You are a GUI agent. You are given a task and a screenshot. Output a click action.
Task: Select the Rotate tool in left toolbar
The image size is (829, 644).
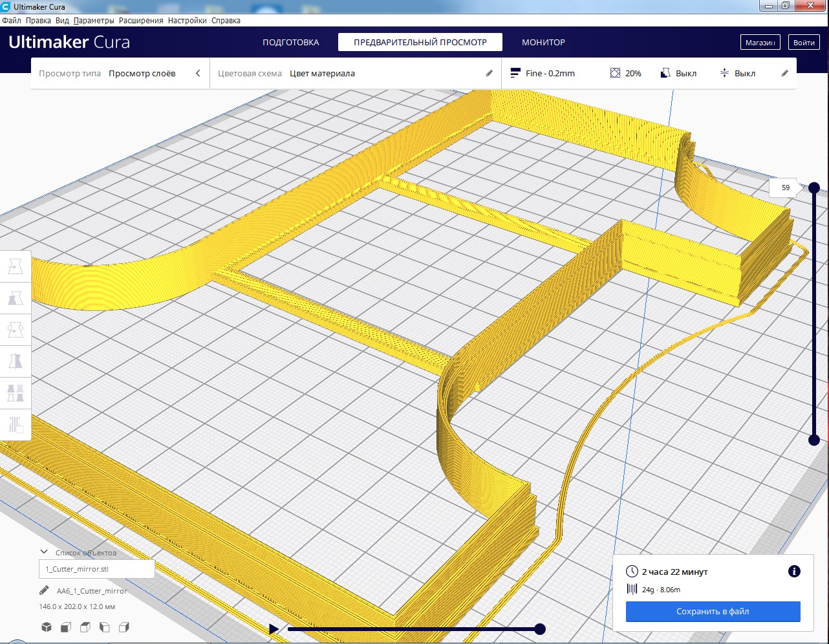point(16,329)
